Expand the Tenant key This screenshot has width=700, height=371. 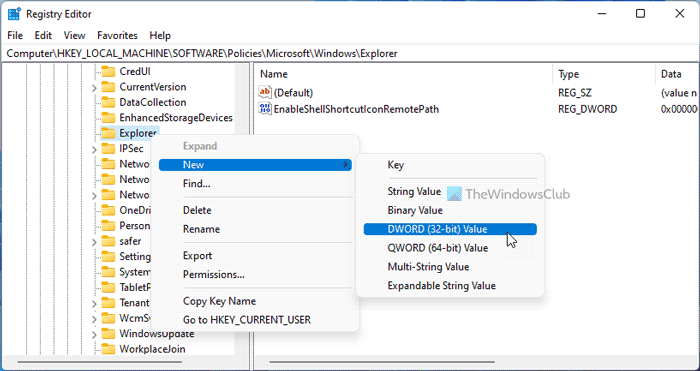click(94, 304)
